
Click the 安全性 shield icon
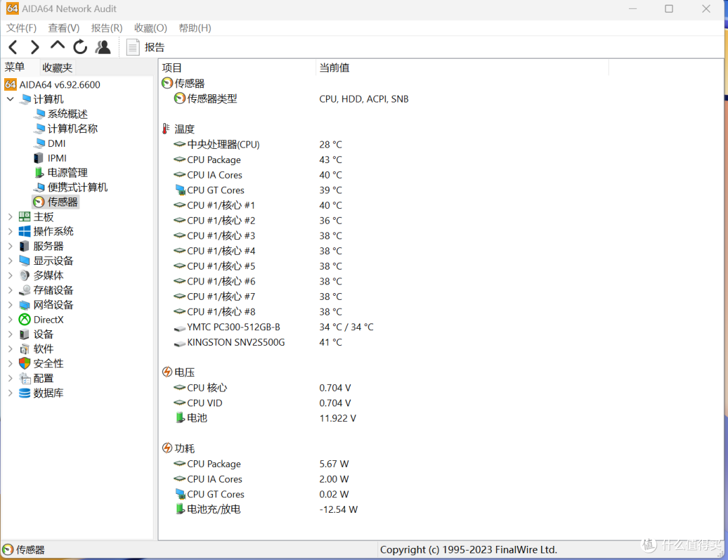[25, 364]
